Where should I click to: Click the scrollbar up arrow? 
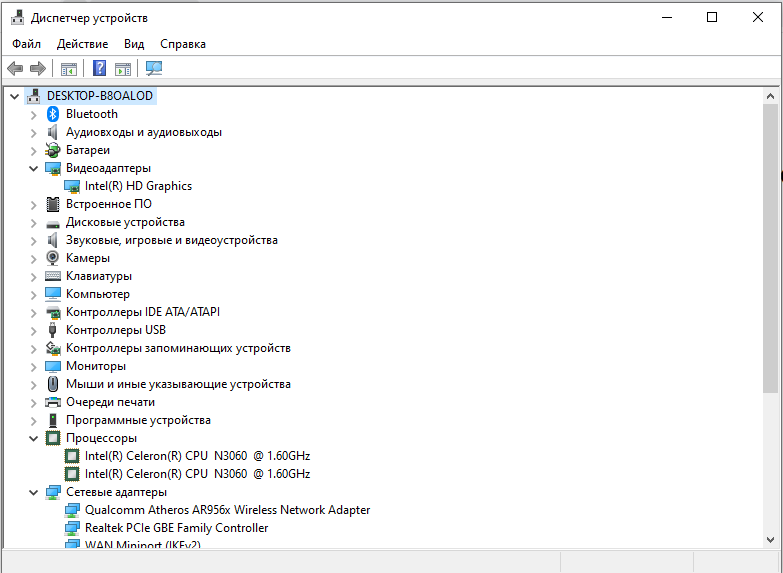click(770, 96)
